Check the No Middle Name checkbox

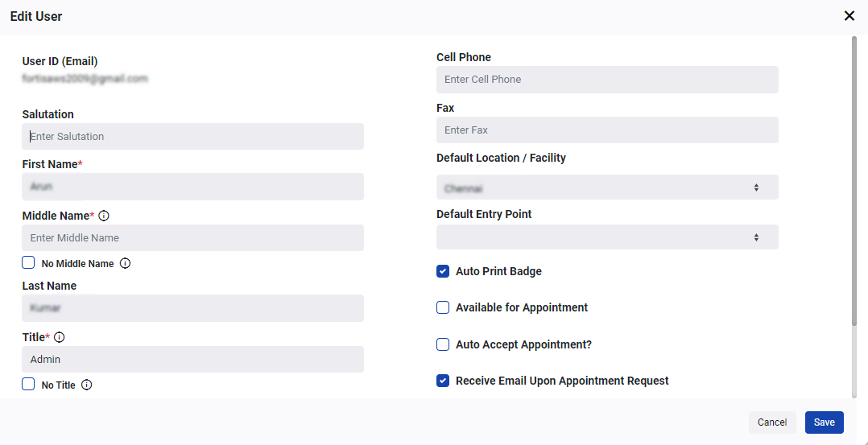pos(28,262)
